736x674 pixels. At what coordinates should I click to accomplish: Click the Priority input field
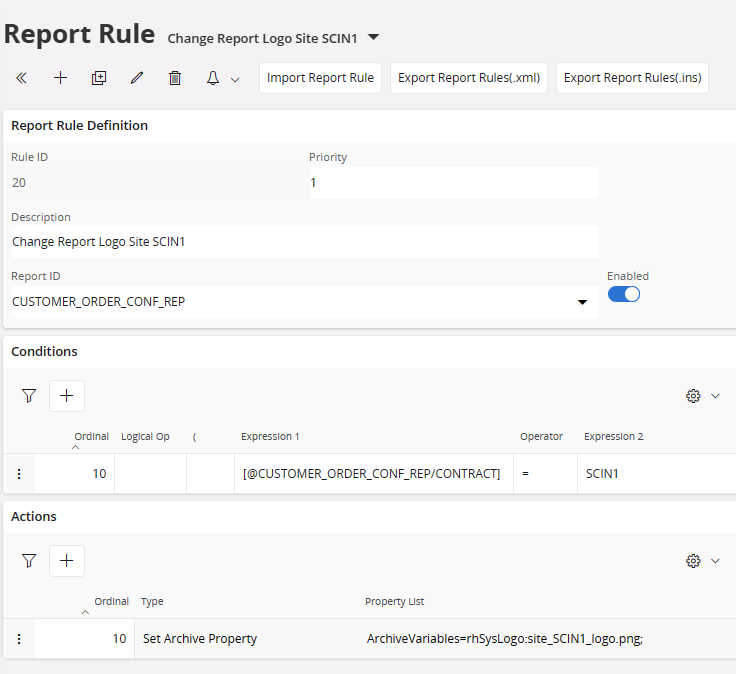coord(453,183)
